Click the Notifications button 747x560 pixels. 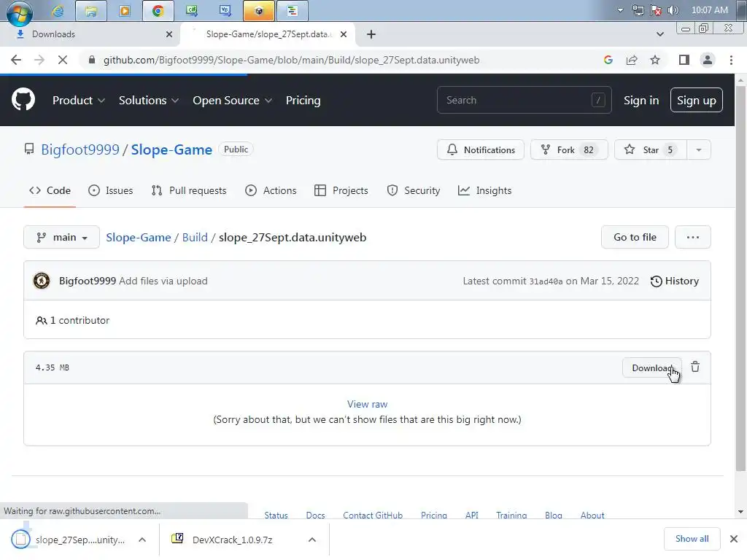pos(480,149)
